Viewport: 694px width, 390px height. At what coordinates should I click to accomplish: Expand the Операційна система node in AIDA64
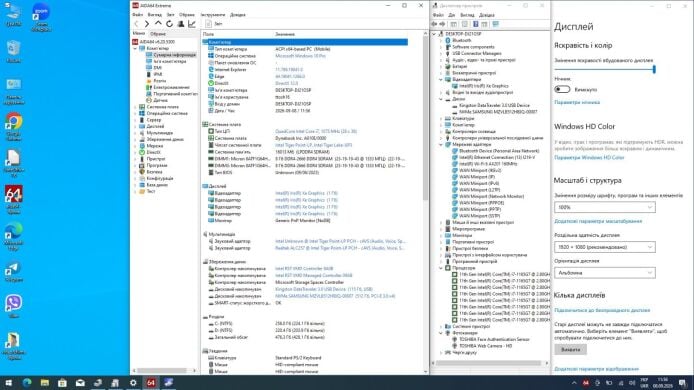tap(135, 113)
